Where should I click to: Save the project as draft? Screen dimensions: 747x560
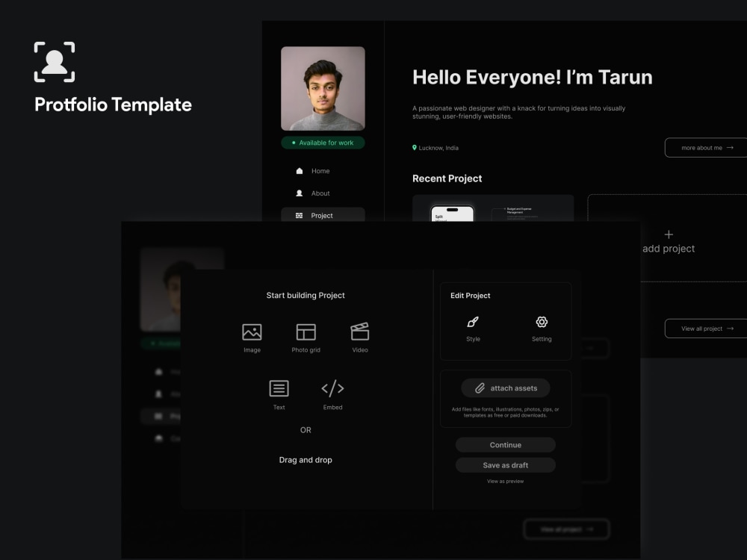pyautogui.click(x=506, y=465)
